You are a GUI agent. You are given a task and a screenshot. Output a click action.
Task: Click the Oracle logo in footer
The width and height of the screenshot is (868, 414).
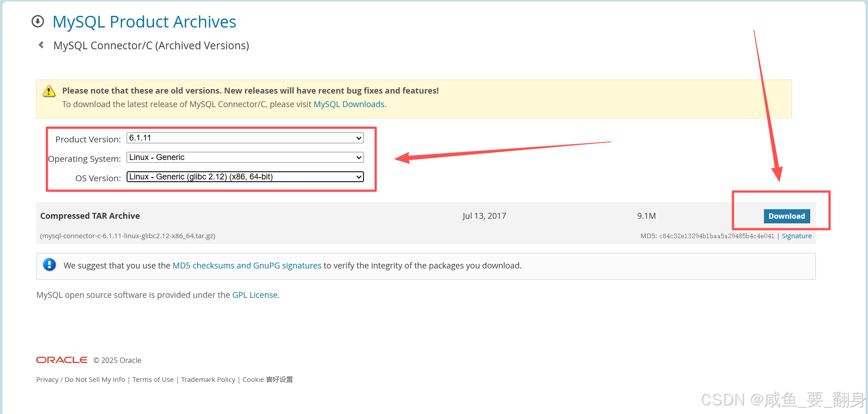point(62,360)
